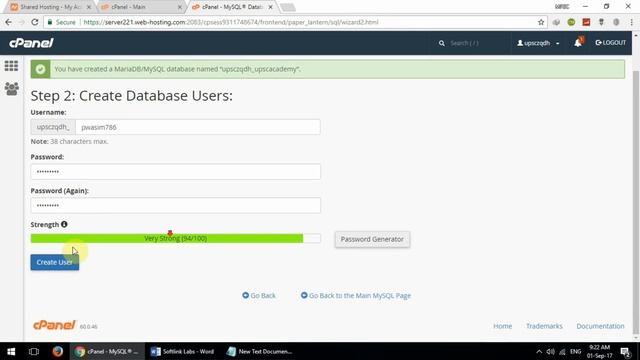Screen dimensions: 640x360
Task: Open notifications bell icon
Action: [x=578, y=42]
